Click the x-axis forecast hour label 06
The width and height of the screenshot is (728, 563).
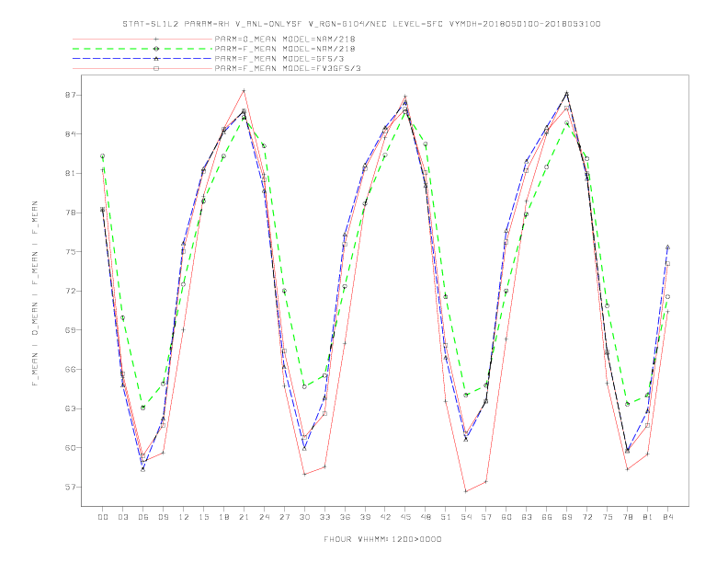[x=143, y=517]
